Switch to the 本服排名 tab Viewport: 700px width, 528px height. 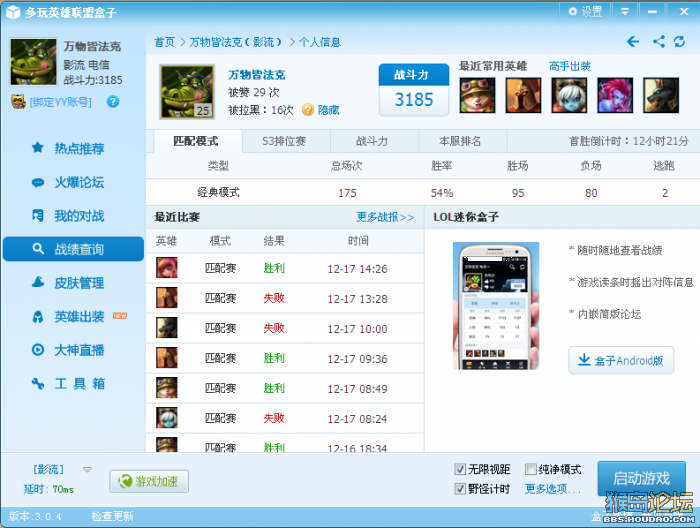(460, 141)
